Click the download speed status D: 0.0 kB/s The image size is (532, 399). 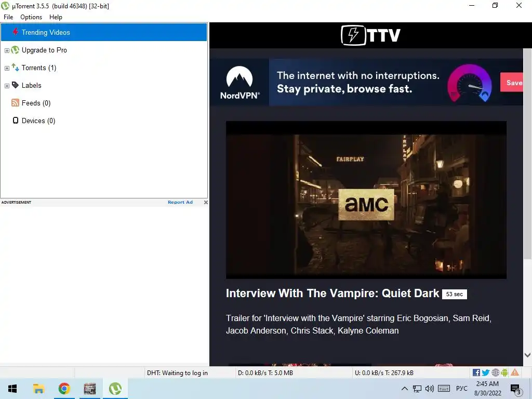265,373
